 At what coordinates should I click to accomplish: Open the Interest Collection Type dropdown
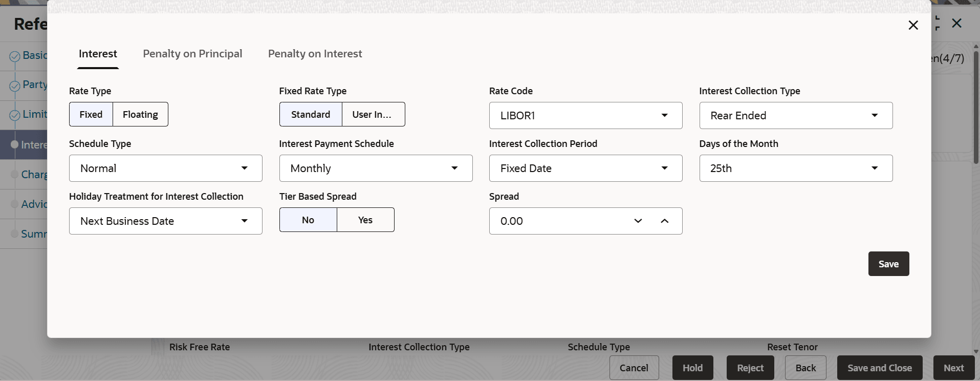click(x=796, y=116)
